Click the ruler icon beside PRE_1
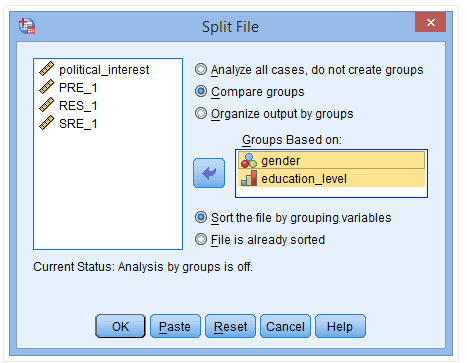This screenshot has height=363, width=467. pyautogui.click(x=47, y=87)
